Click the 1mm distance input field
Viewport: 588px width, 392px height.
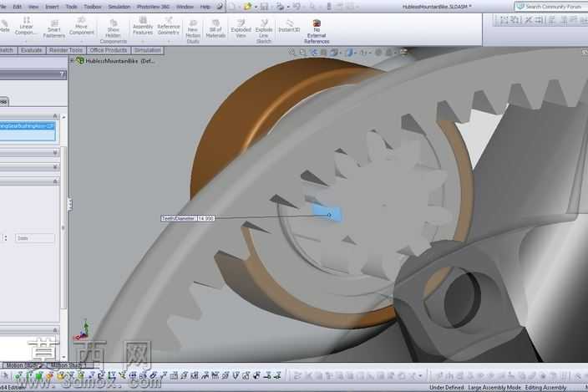pos(34,238)
